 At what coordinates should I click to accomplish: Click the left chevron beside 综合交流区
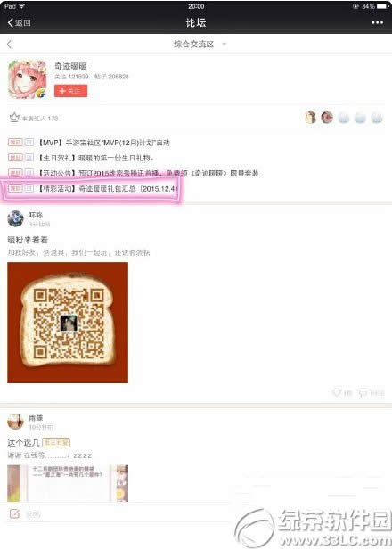coord(10,45)
